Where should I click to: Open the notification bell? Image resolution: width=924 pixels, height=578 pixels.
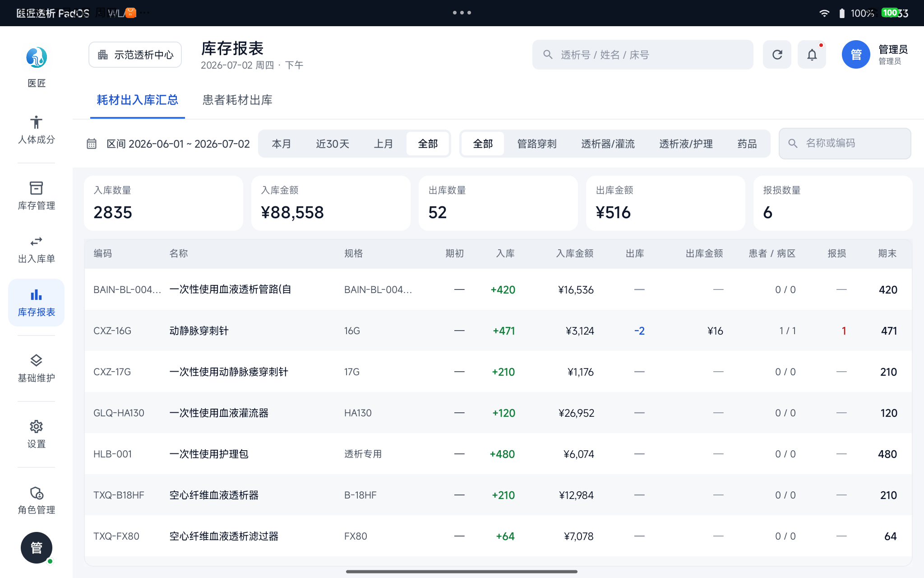pyautogui.click(x=812, y=55)
